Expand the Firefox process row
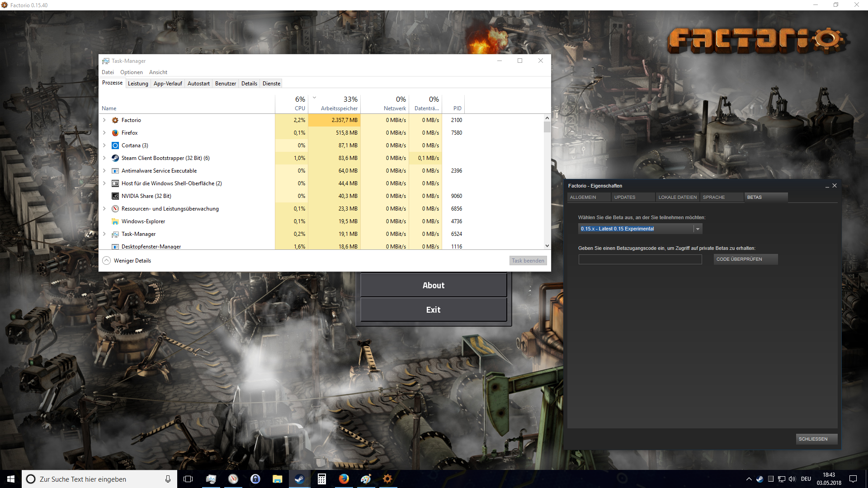The width and height of the screenshot is (868, 488). click(104, 133)
